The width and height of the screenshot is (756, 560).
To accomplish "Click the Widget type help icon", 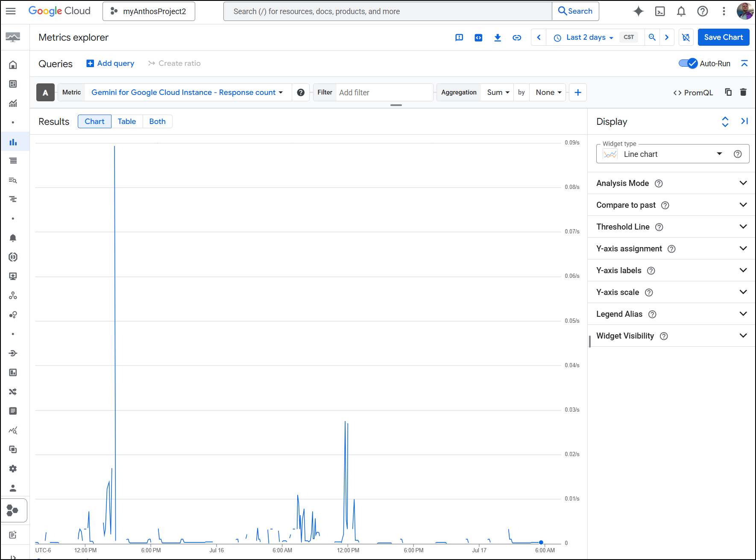I will [738, 154].
